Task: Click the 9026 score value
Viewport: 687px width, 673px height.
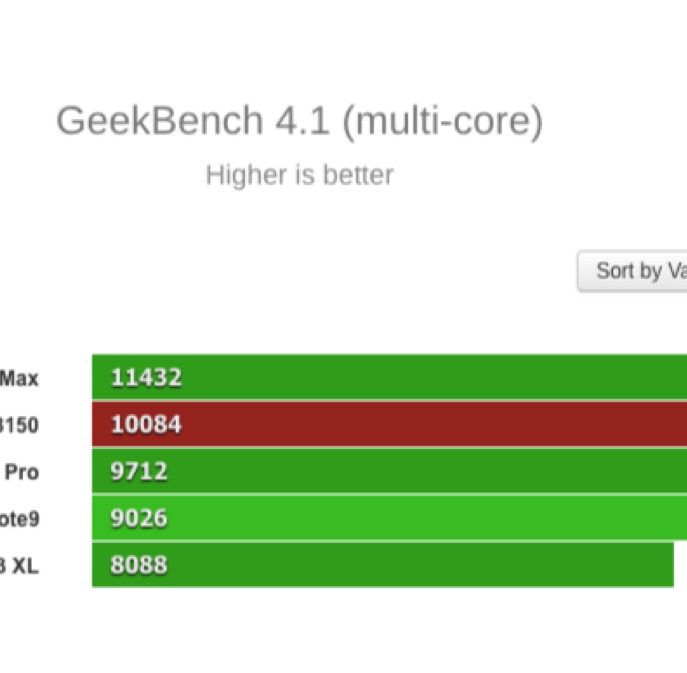Action: click(139, 518)
